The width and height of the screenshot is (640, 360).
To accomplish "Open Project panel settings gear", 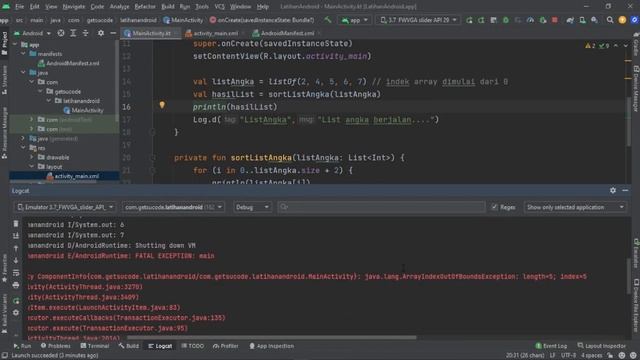I will (101, 33).
